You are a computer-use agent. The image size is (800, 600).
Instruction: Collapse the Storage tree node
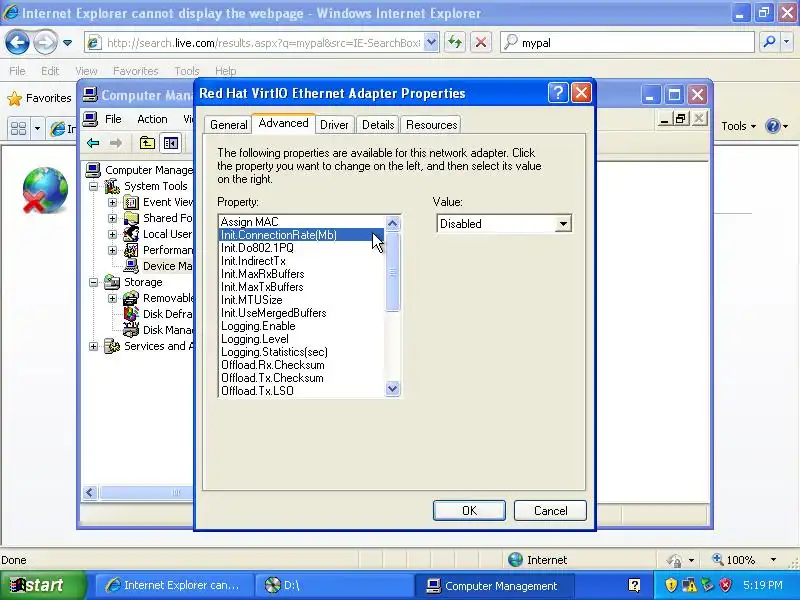pos(93,282)
